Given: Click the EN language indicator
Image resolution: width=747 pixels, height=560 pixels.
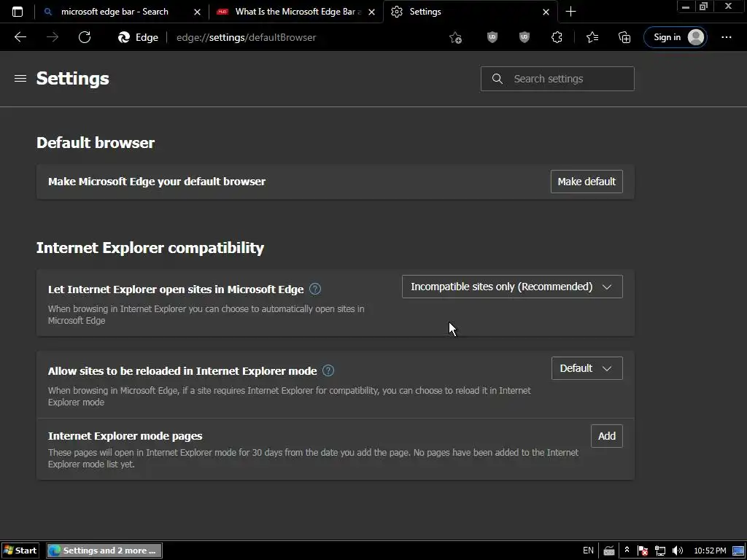Looking at the screenshot, I should (x=589, y=551).
